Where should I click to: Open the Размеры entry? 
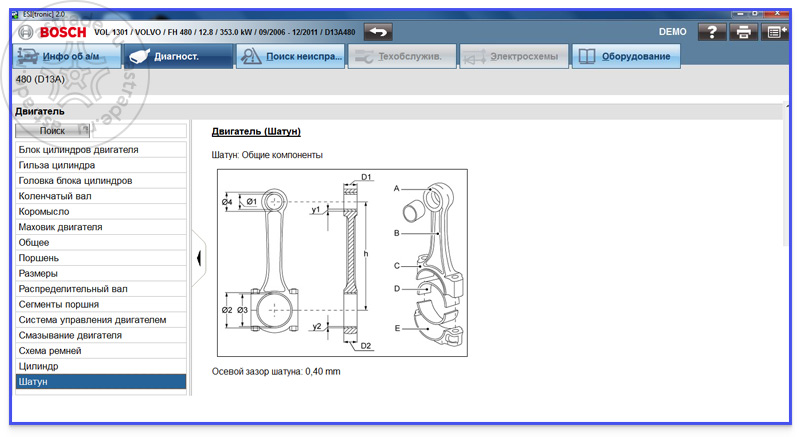click(x=101, y=274)
